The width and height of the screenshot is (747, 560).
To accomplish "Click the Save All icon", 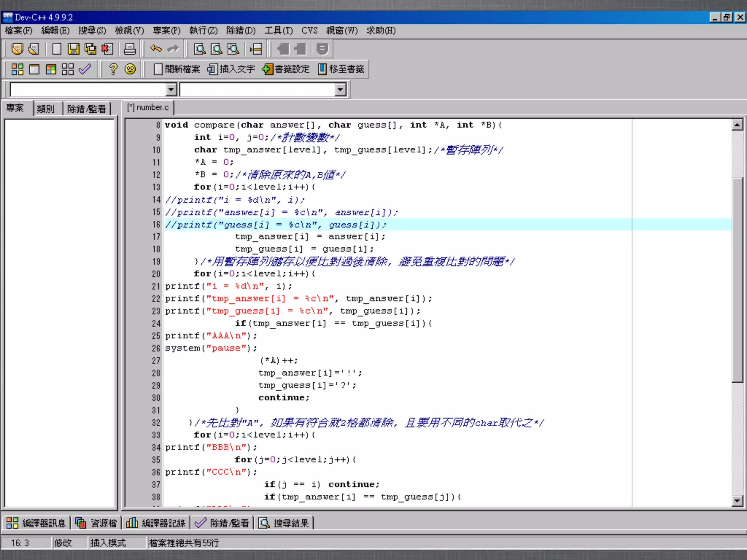I will (x=90, y=49).
